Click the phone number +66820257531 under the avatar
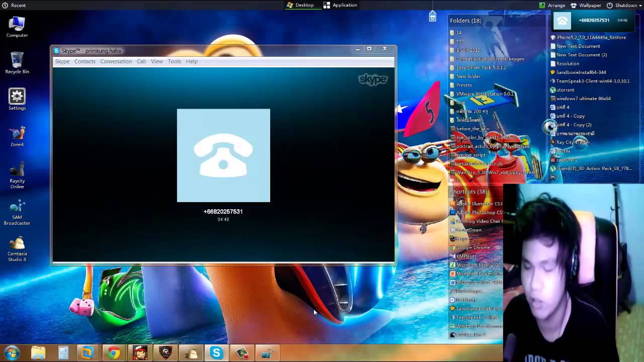Viewport: 644px width, 362px height. point(223,212)
